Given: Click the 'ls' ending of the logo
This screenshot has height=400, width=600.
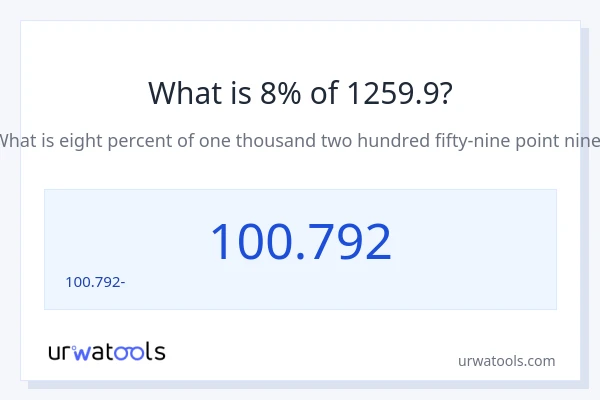Looking at the screenshot, I should [x=155, y=351].
